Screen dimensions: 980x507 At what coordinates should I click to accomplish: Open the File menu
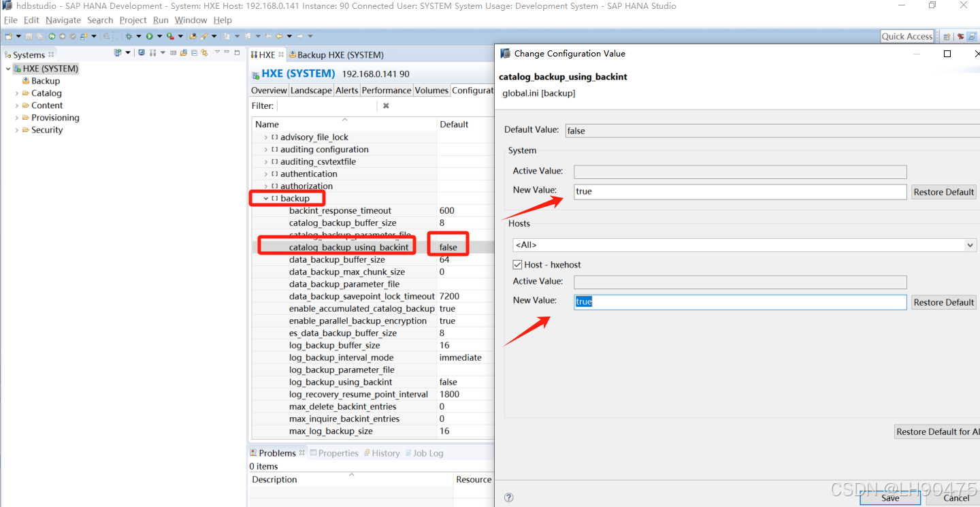11,20
